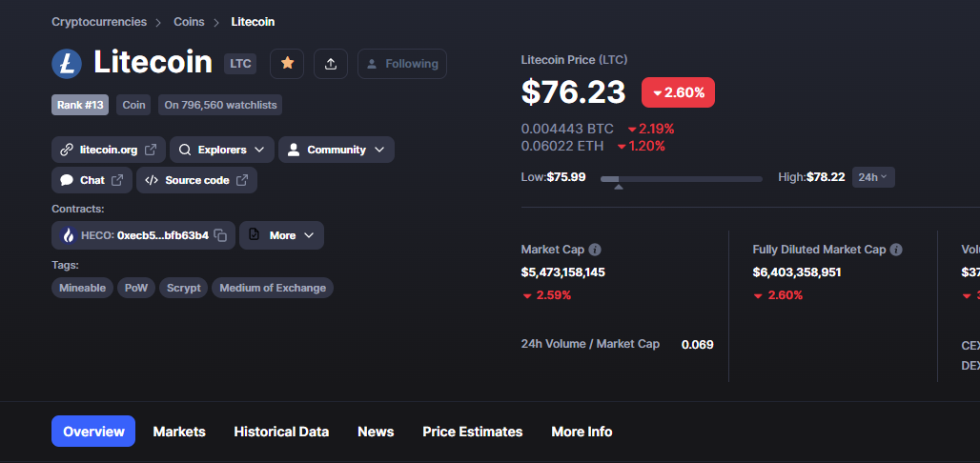The height and width of the screenshot is (463, 980).
Task: Click the 0.069 volume ratio value
Action: 698,345
